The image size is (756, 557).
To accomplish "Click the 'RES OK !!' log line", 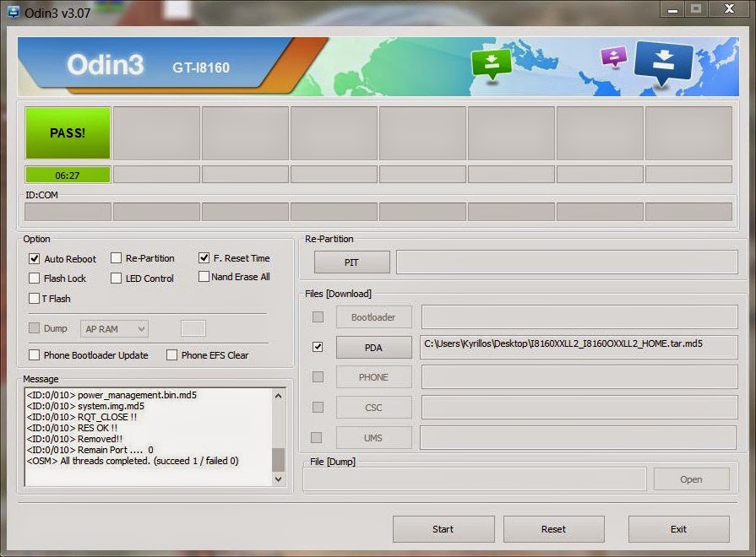I will (x=73, y=428).
